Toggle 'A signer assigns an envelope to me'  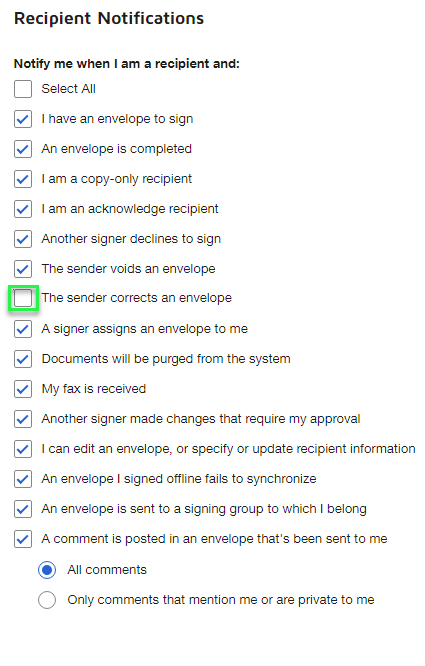(23, 329)
